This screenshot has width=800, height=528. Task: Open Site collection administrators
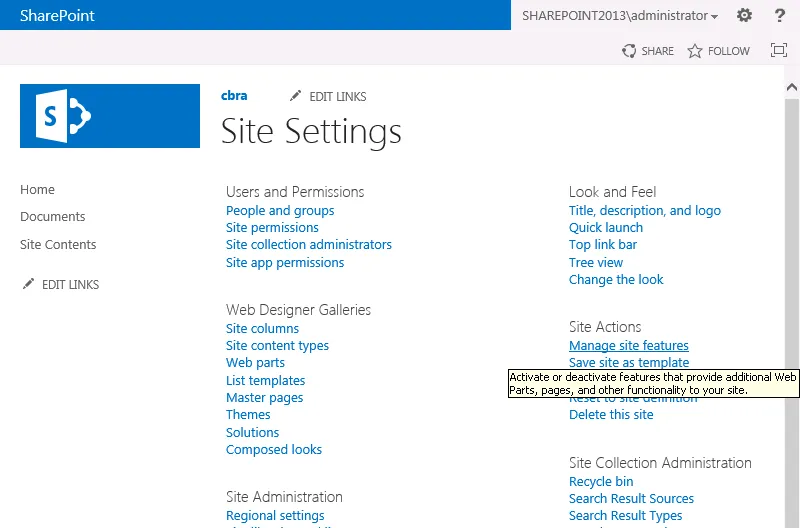point(309,244)
